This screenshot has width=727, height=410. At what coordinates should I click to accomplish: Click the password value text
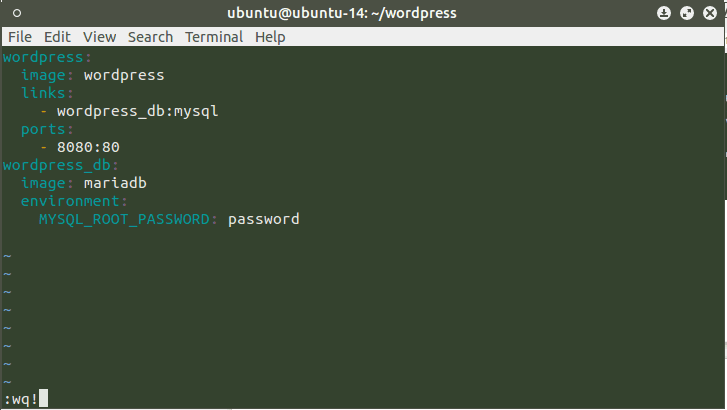pos(263,219)
